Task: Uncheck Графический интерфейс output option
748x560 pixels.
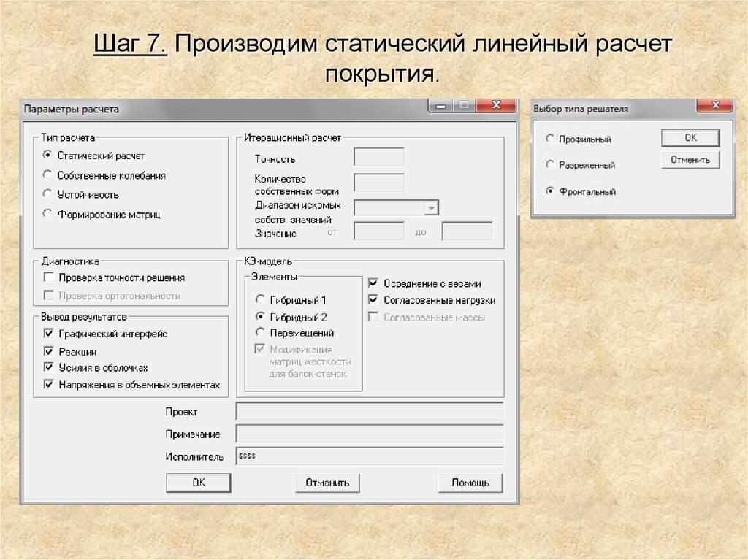Action: pos(49,333)
